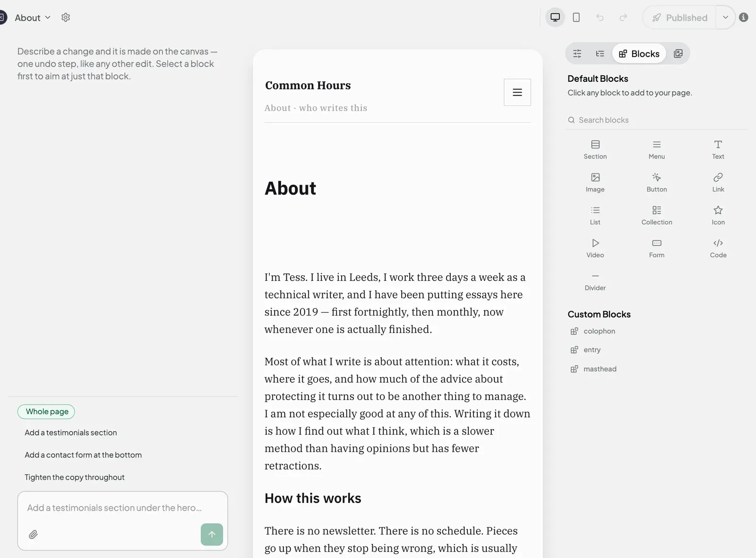
Task: Choose 'Tighten the copy throughout' suggestion
Action: [x=75, y=477]
